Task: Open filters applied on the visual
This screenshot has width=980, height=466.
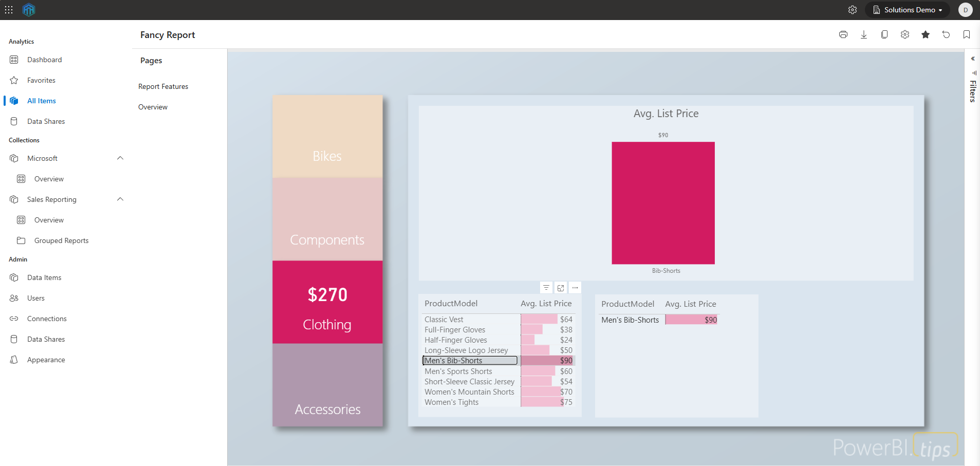Action: pos(545,288)
